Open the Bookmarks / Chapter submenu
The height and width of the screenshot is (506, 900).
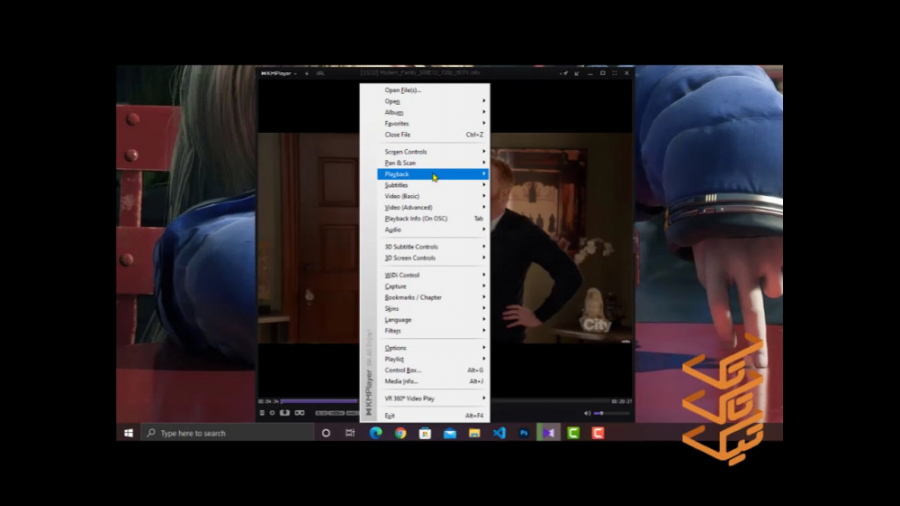[x=433, y=297]
